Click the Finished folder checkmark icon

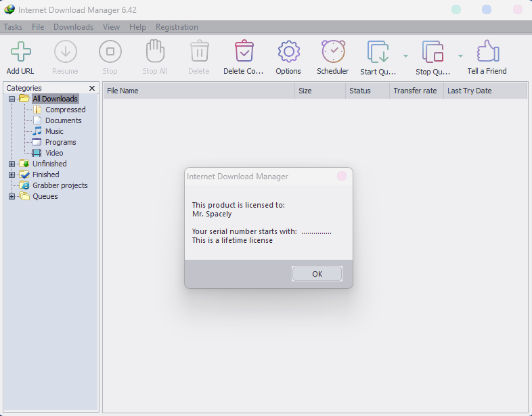click(x=24, y=175)
